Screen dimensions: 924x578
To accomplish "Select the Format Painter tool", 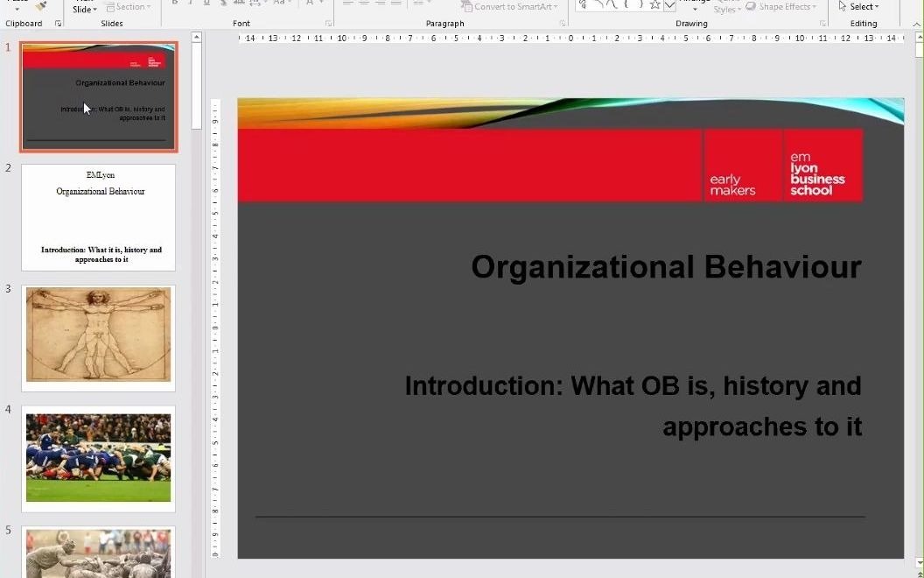I will pos(41,7).
